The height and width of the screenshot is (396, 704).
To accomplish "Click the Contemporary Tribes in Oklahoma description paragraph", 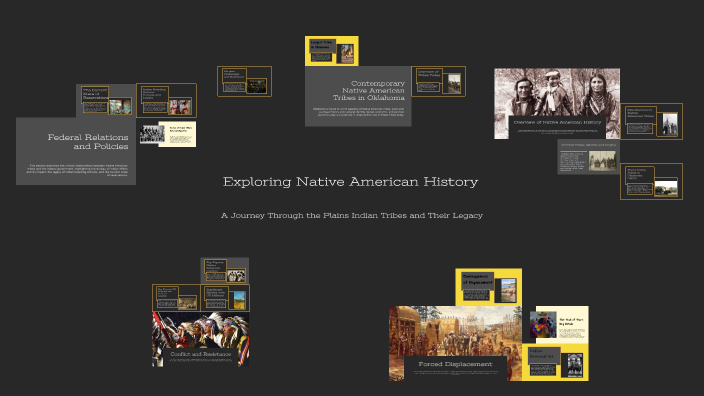I will 358,112.
